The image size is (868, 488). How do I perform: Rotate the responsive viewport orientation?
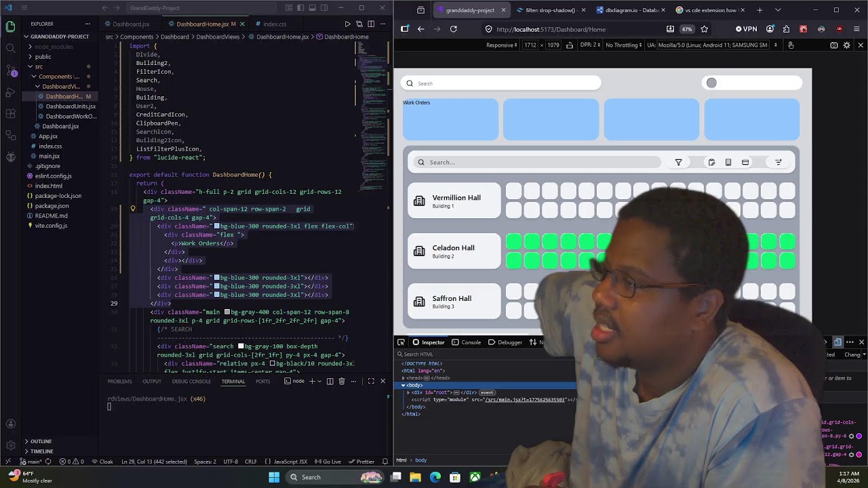570,45
